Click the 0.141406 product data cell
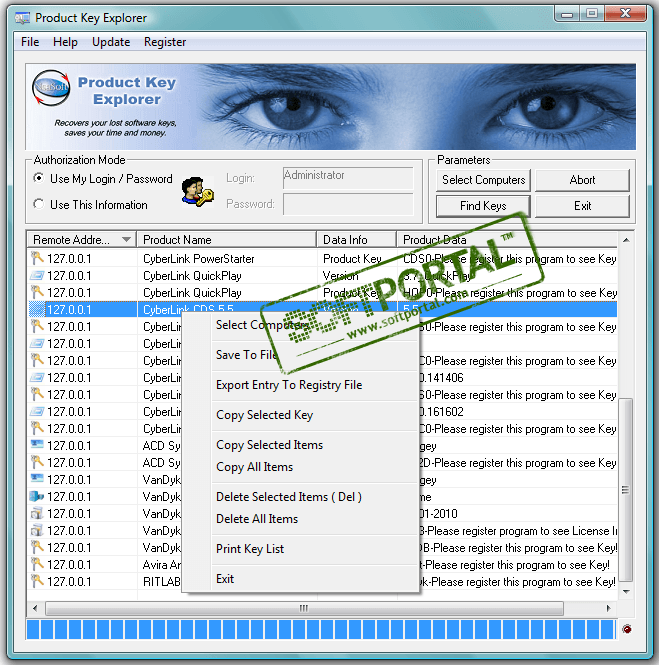 518,377
